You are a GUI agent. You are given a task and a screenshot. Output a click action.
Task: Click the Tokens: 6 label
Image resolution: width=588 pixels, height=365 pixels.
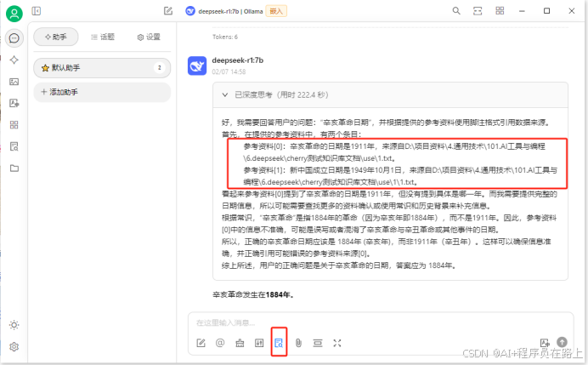pos(225,37)
